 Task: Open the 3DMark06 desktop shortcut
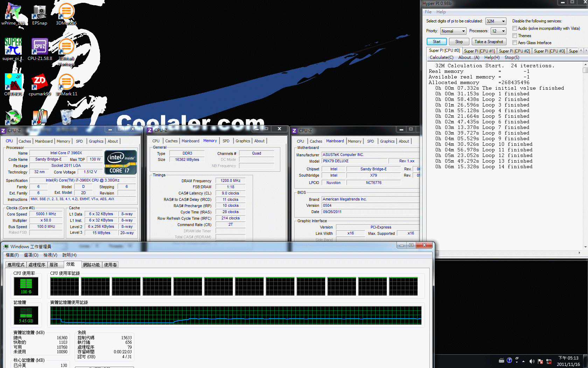(66, 13)
